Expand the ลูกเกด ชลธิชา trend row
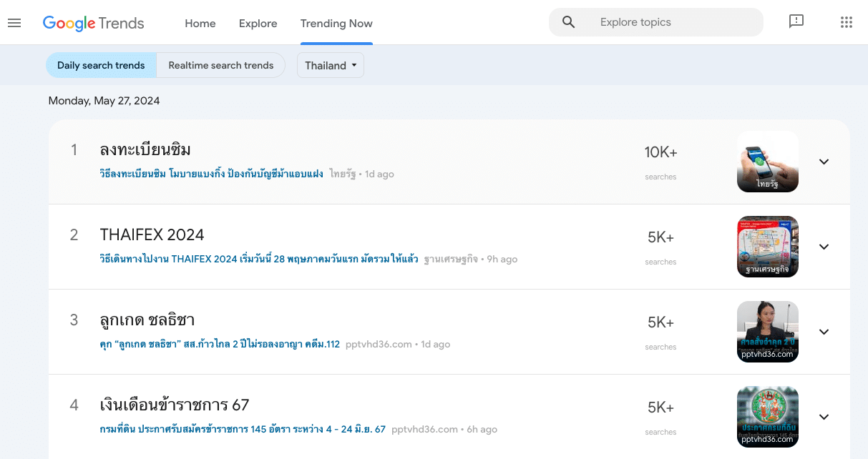The width and height of the screenshot is (868, 459). click(824, 332)
